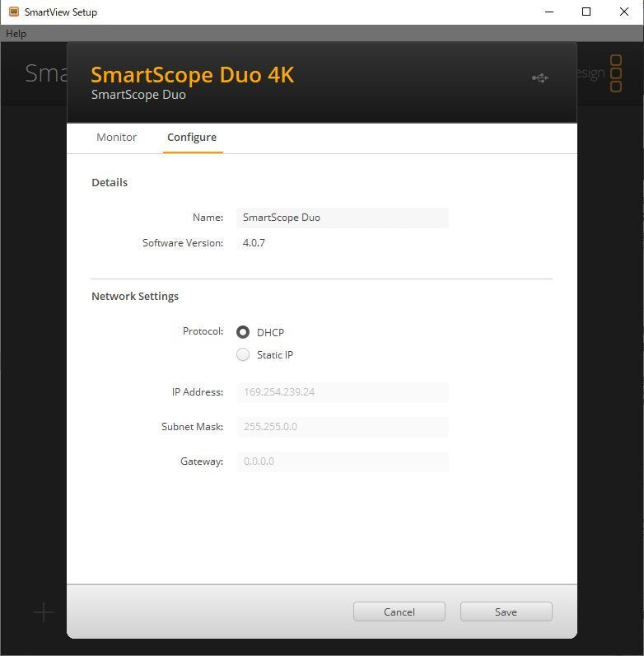Close the SmartView Setup window
Viewport: 644px width, 656px height.
pyautogui.click(x=624, y=12)
